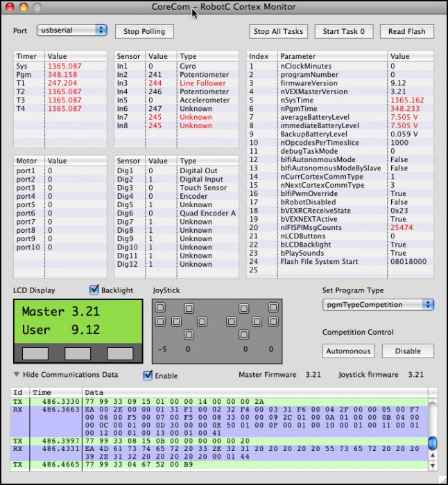448x485 pixels.
Task: Toggle right d-pad left joystick button
Action: [231, 321]
